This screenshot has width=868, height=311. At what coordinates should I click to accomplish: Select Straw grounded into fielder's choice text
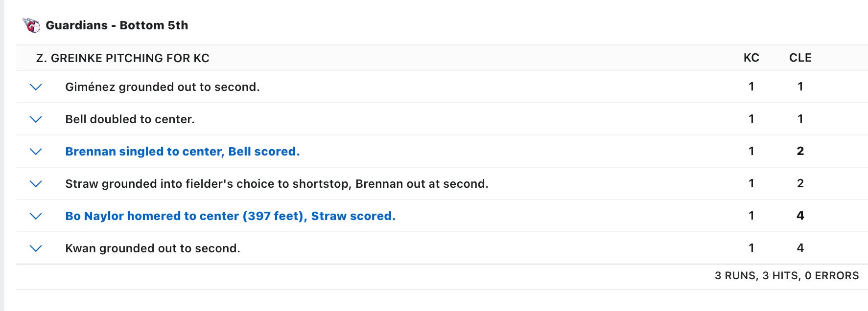point(277,184)
